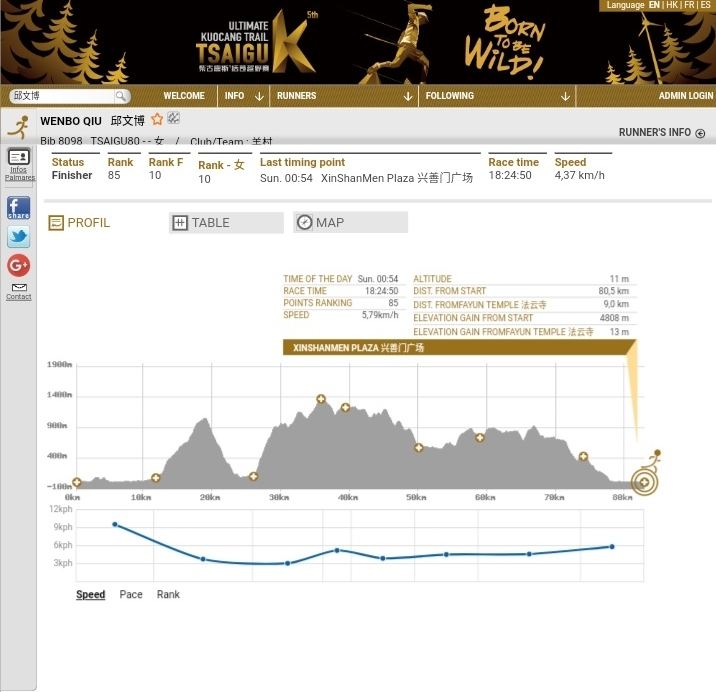Share on Google Plus
Screen dimensions: 716x692
coord(18,265)
